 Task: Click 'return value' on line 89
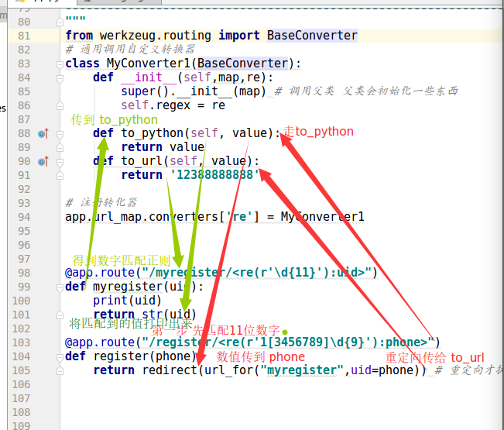pos(163,147)
